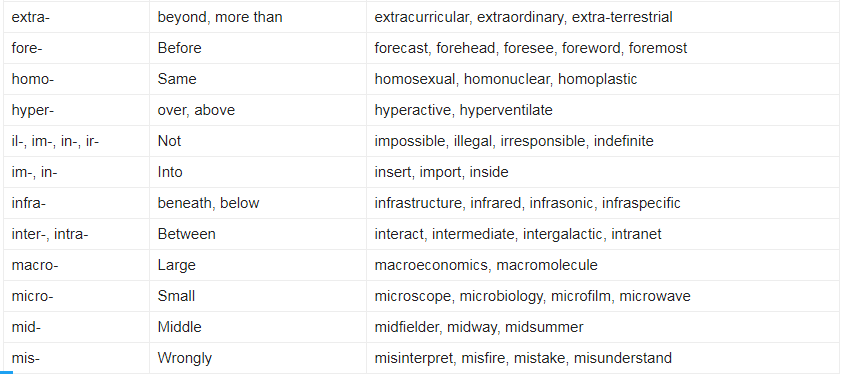Image resolution: width=842 pixels, height=374 pixels.
Task: Click the 'hyper-' prefix cell
Action: click(x=76, y=110)
